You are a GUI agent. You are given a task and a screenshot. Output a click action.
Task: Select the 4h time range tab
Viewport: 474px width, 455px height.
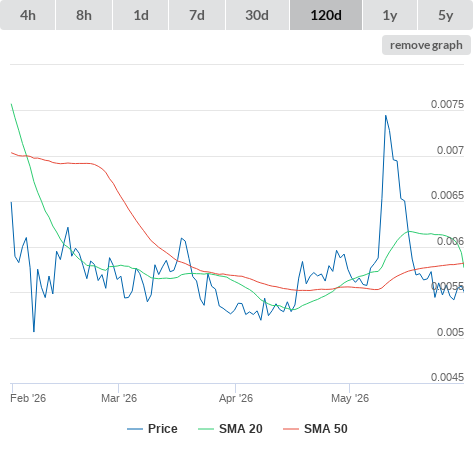point(27,15)
